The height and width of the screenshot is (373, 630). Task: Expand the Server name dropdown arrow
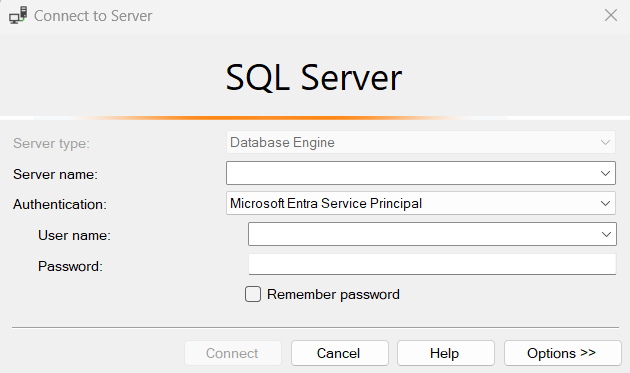click(605, 173)
